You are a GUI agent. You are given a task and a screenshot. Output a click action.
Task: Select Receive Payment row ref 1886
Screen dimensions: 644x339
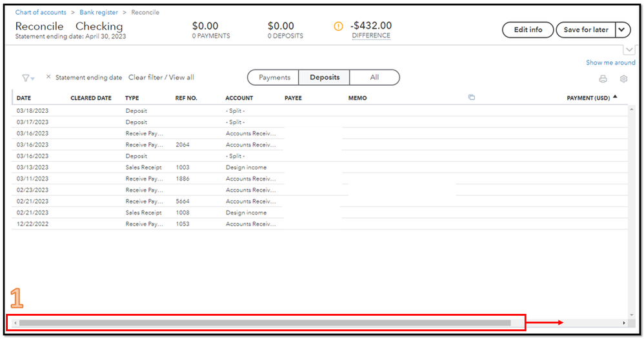coord(319,179)
